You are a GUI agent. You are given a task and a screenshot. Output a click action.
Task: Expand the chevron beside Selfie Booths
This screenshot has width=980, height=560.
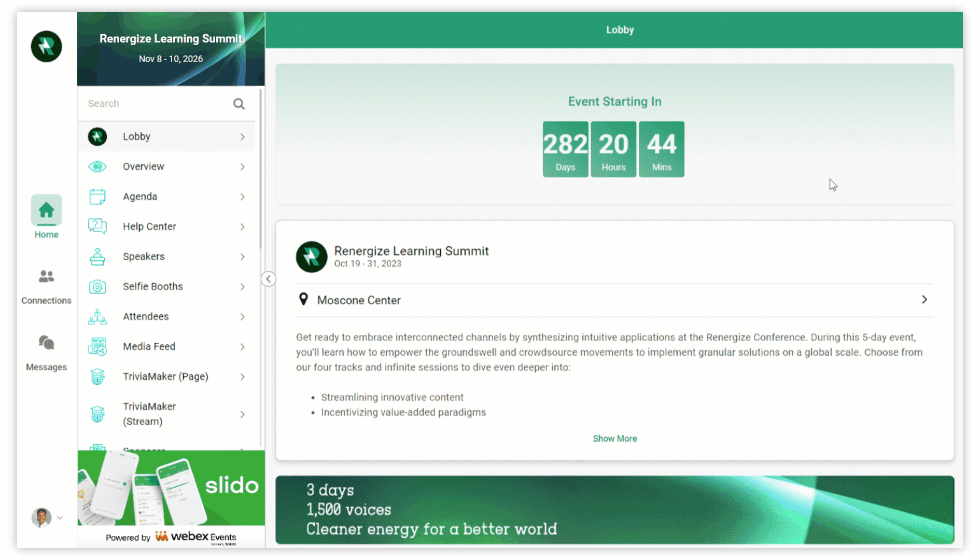click(x=242, y=287)
